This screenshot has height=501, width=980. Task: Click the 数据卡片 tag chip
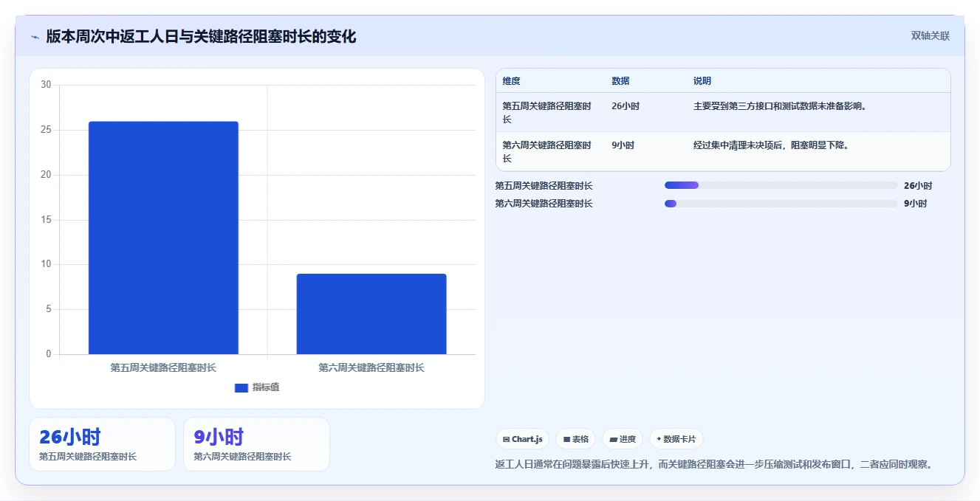[x=676, y=439]
